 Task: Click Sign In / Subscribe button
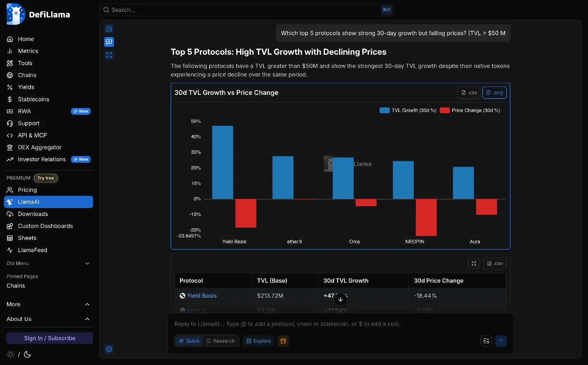[50, 338]
